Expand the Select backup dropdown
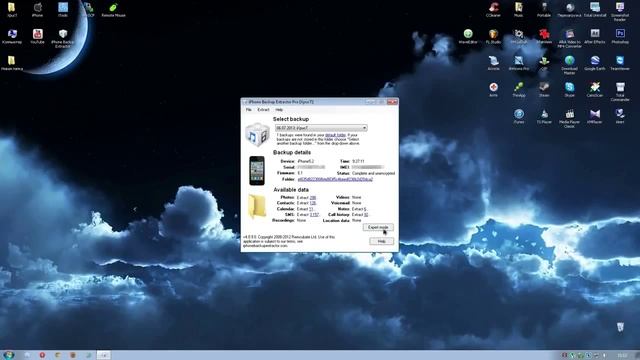This screenshot has height=360, width=640. [321, 128]
